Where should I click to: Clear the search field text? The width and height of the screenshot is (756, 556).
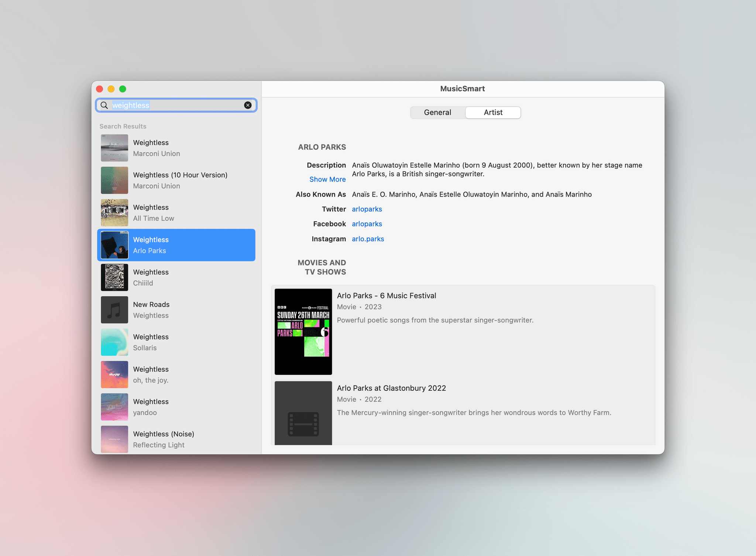click(x=248, y=106)
